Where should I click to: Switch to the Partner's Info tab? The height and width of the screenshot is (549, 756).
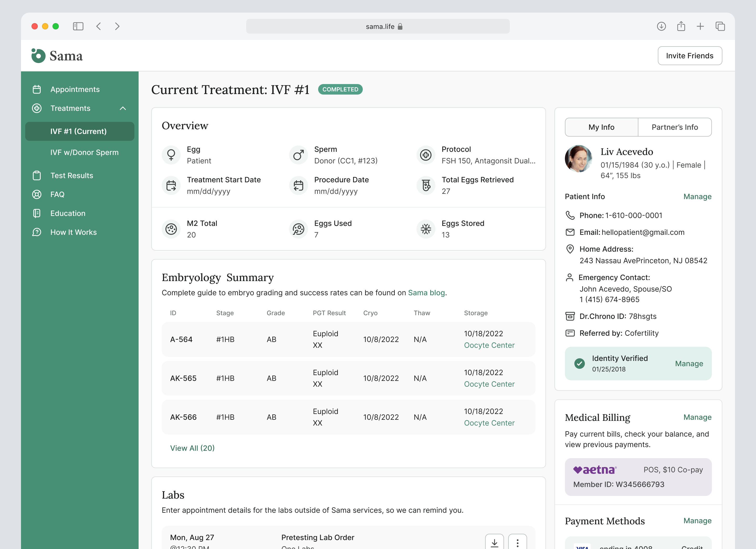click(x=675, y=127)
